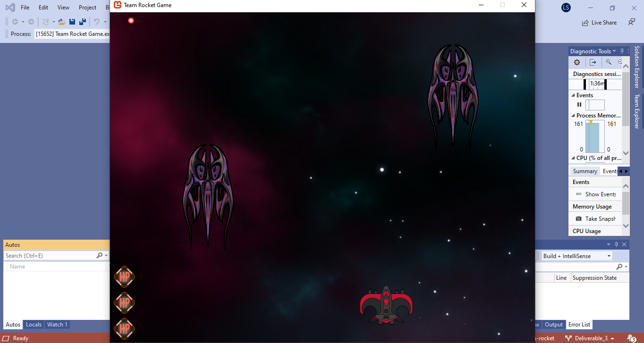The height and width of the screenshot is (343, 644).
Task: Pin the Error List panel
Action: [616, 244]
